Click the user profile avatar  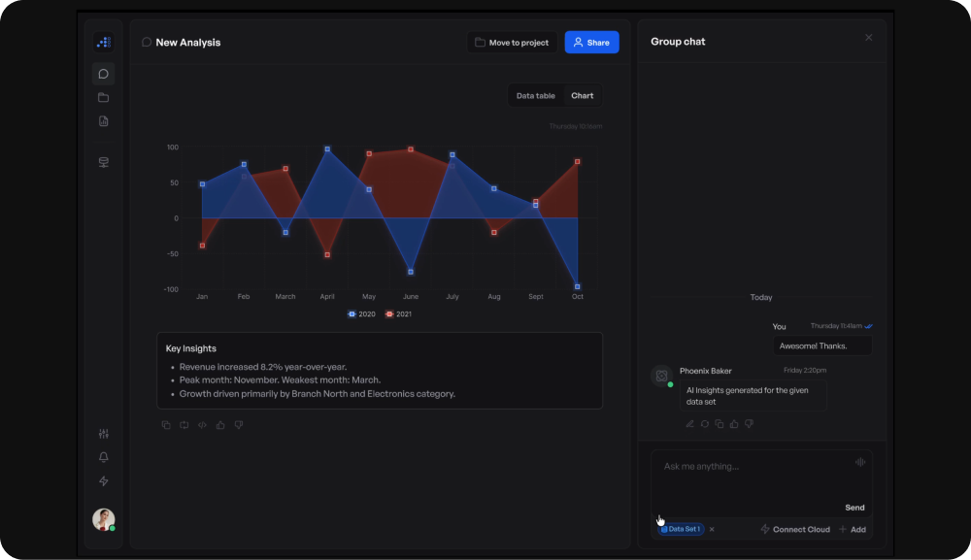coord(104,520)
